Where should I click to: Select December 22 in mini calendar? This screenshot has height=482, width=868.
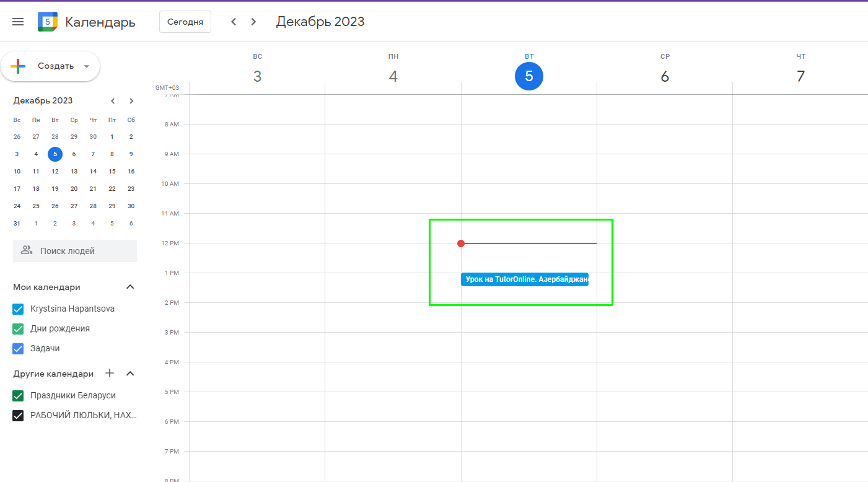(x=112, y=188)
